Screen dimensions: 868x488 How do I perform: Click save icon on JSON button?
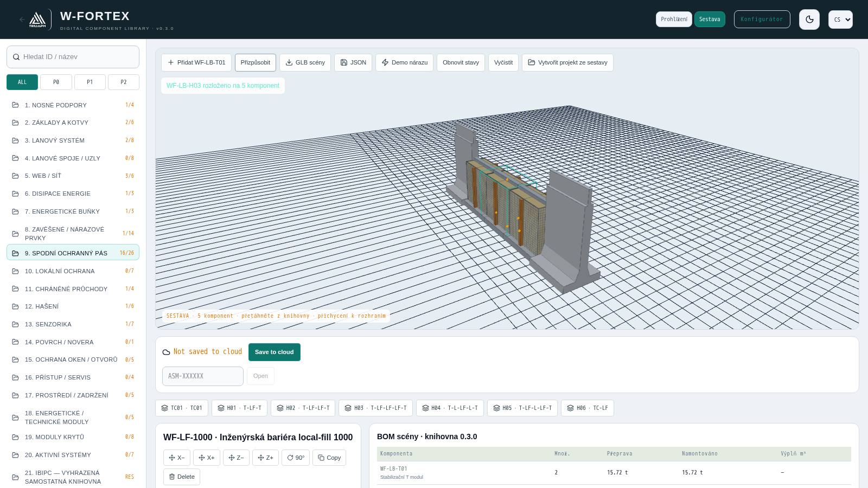[344, 62]
